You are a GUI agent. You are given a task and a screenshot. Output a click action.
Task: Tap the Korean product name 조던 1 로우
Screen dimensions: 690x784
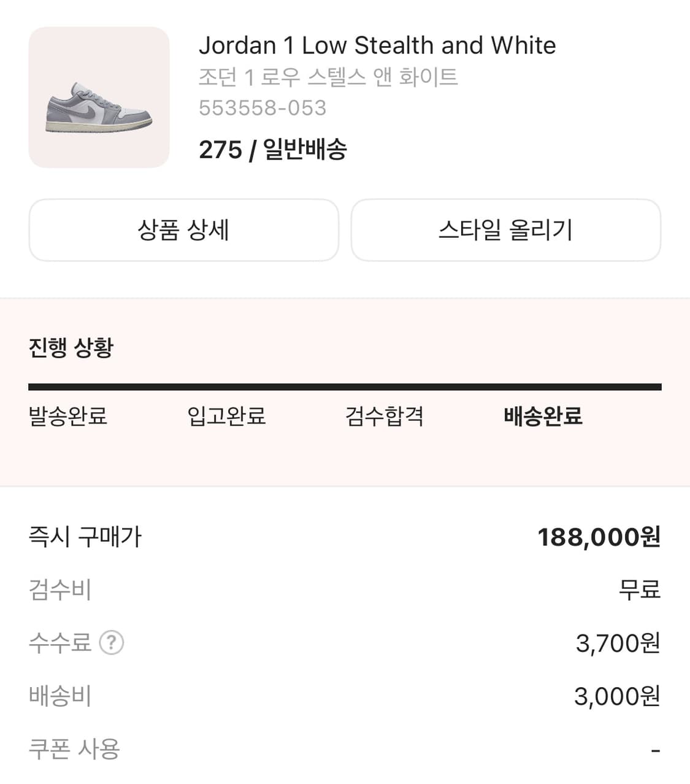click(x=328, y=77)
